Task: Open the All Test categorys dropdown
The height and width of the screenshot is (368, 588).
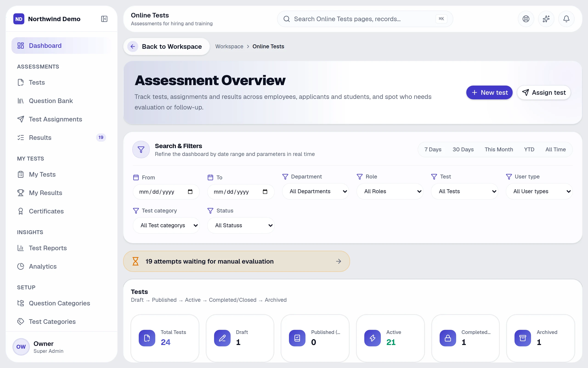Action: click(166, 225)
